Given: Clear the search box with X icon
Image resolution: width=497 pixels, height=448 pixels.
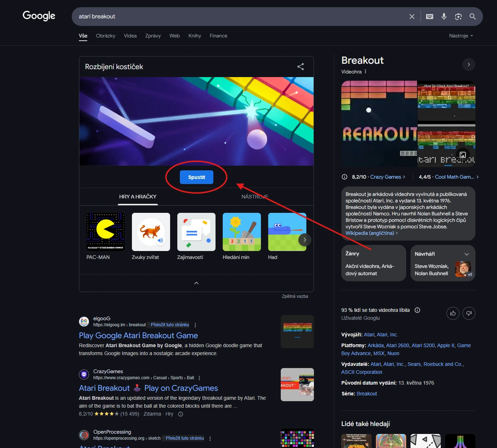Looking at the screenshot, I should pyautogui.click(x=412, y=17).
